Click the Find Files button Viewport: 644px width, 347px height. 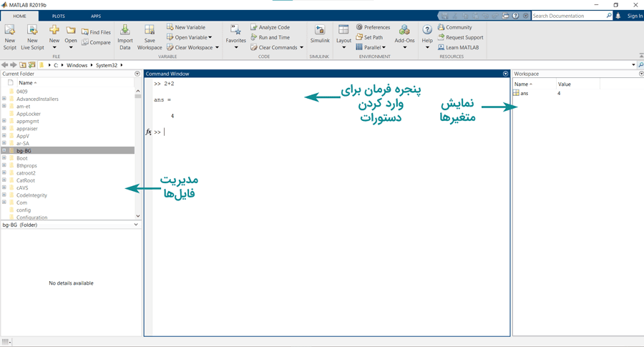pos(96,32)
